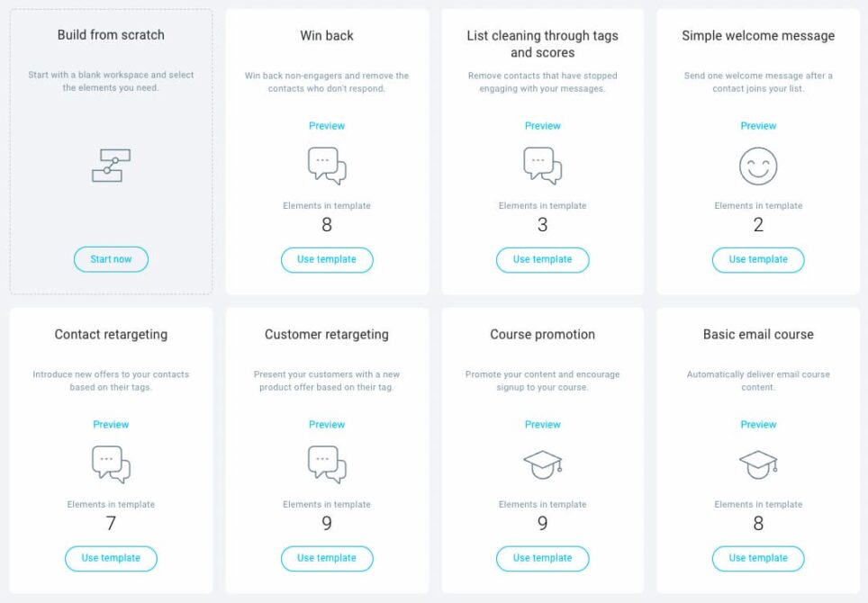Select the Customer retargeting card title
Viewport: 868px width, 603px height.
click(x=327, y=335)
